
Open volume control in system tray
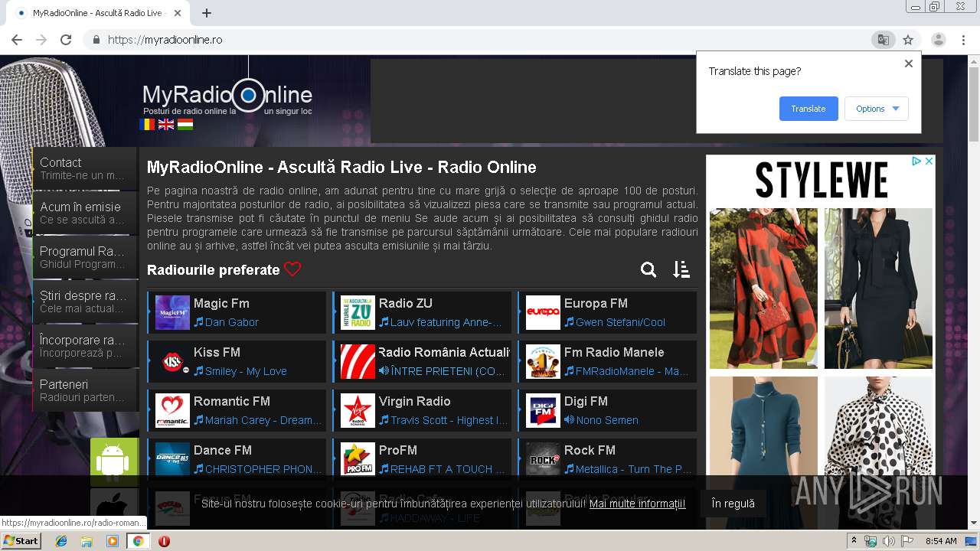[888, 541]
